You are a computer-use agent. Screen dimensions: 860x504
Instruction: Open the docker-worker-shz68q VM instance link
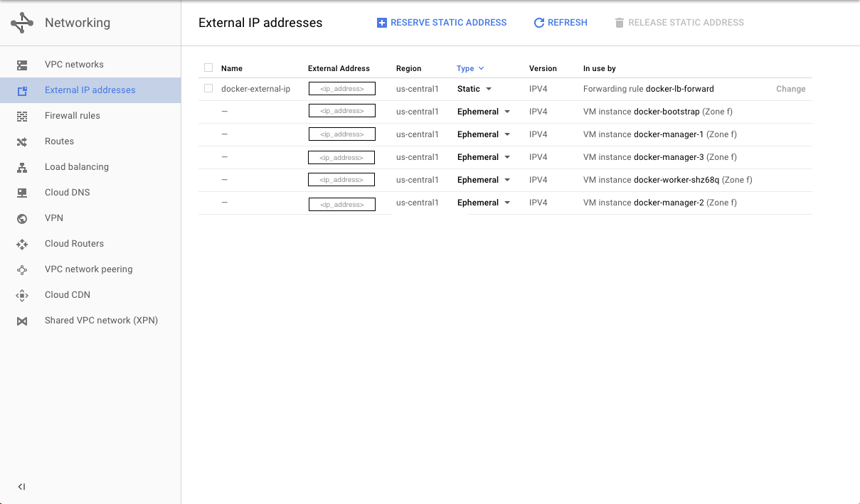coord(676,180)
